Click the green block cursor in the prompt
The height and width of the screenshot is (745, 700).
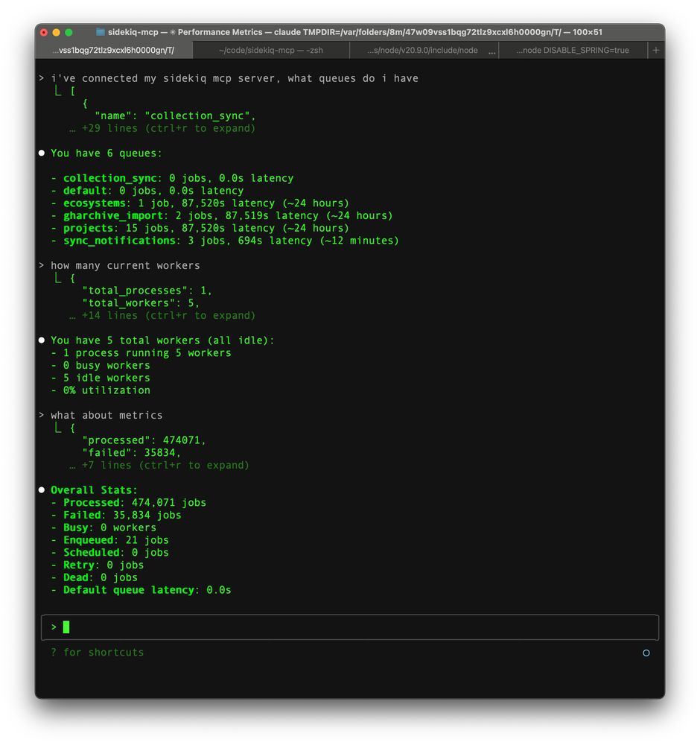(x=66, y=627)
